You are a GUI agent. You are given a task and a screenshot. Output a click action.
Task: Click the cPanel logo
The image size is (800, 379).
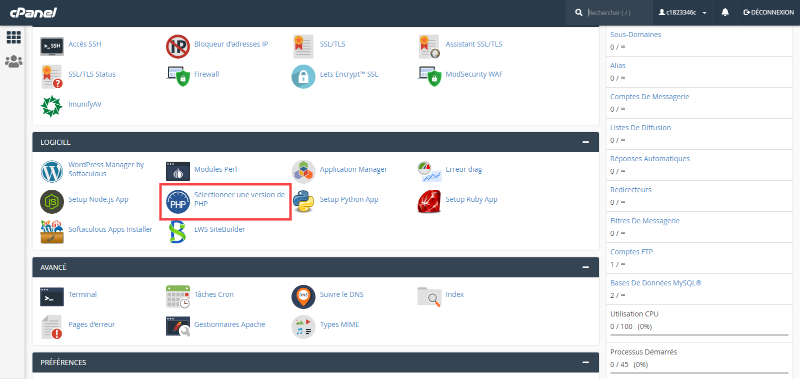coord(33,12)
